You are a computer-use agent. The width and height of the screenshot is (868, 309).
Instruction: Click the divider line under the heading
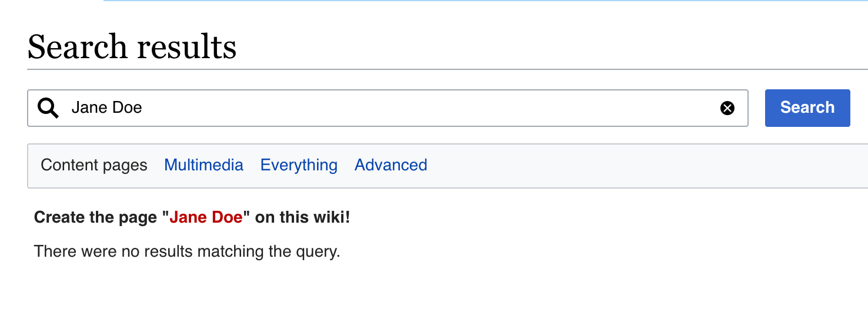pos(412,69)
